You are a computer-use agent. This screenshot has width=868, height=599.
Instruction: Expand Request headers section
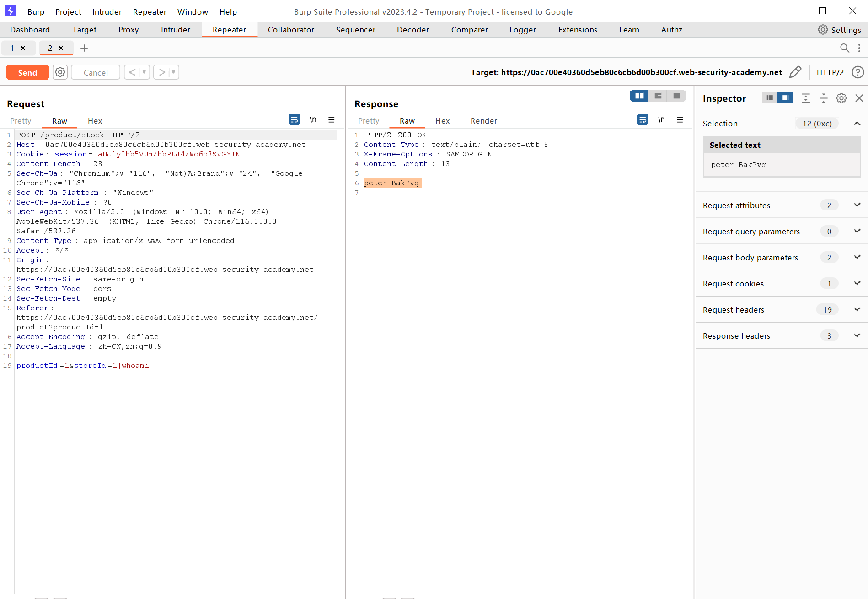[x=857, y=309]
